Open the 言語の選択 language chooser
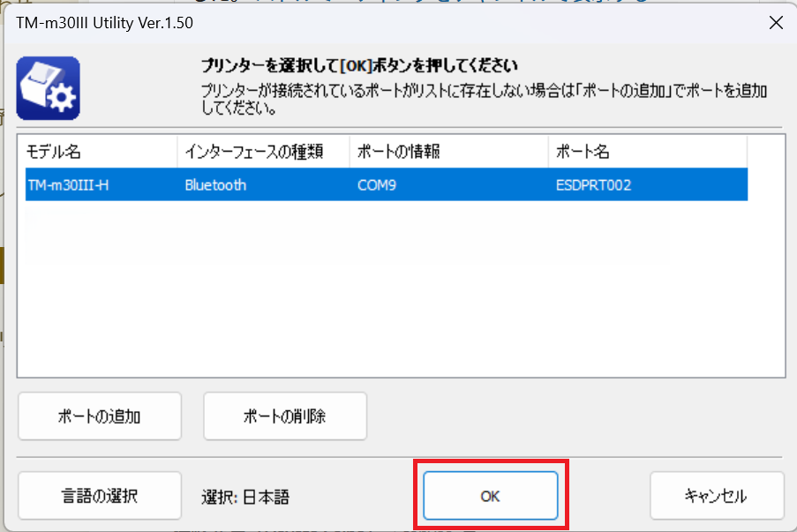Viewport: 797px width, 532px height. pos(100,496)
